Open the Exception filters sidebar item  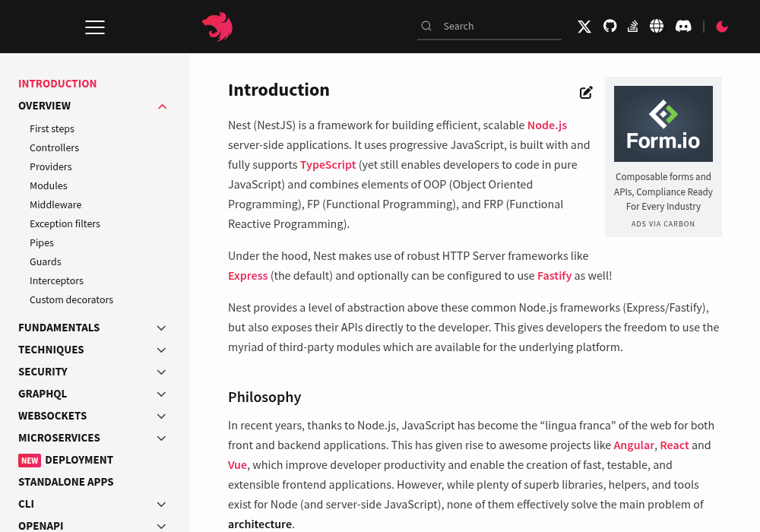click(65, 224)
